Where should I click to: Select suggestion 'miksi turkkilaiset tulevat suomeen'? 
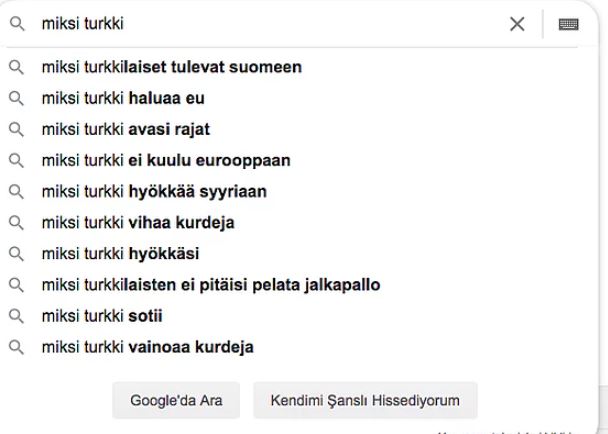172,67
